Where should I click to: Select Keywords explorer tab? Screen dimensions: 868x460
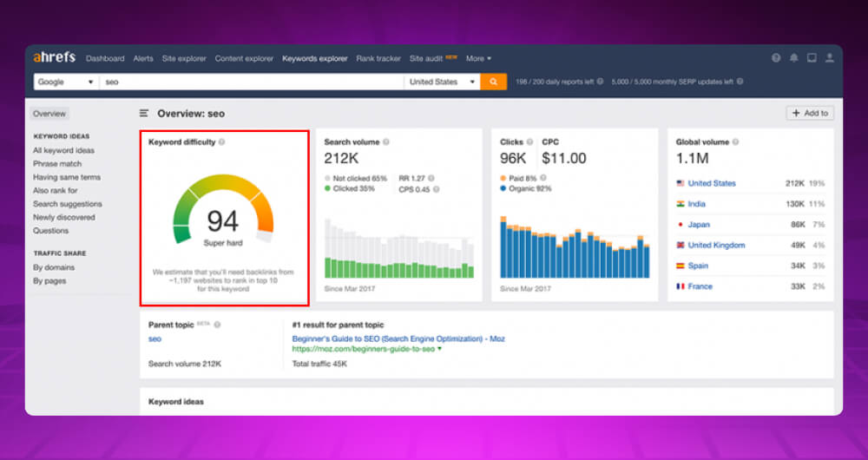[x=315, y=58]
